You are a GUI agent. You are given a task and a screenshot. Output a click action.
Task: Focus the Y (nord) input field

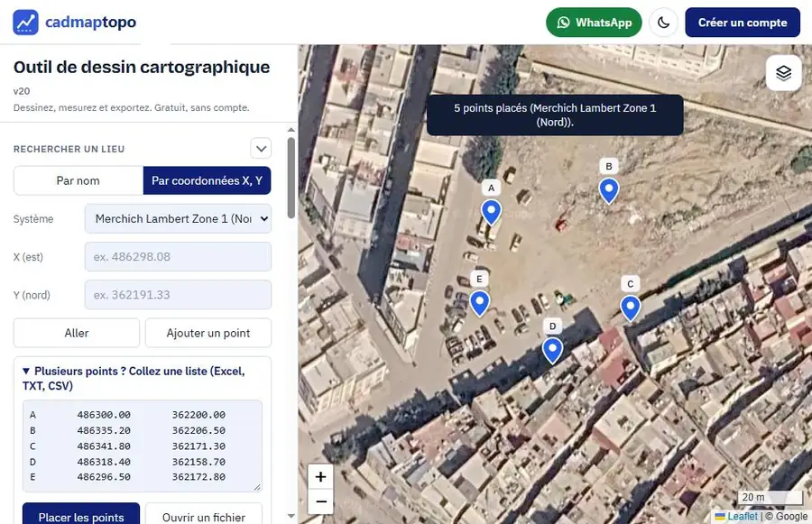(x=178, y=295)
